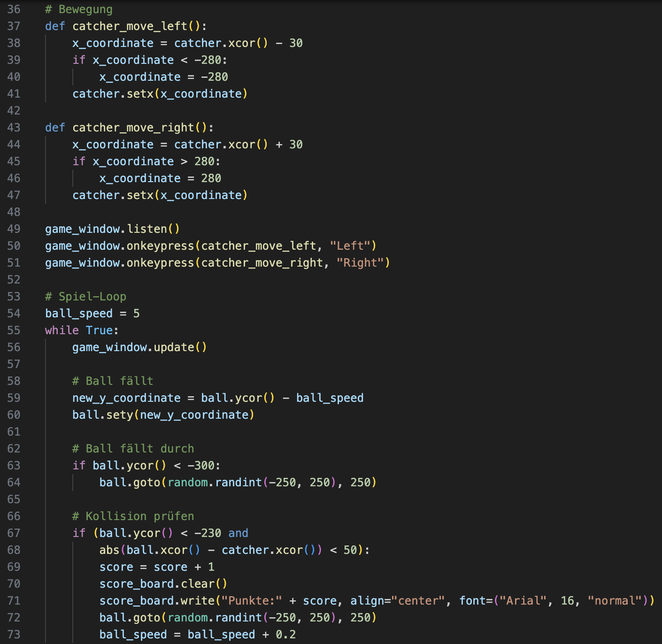662x644 pixels.
Task: Click the "# Kollision prüfen" comment
Action: (x=133, y=516)
